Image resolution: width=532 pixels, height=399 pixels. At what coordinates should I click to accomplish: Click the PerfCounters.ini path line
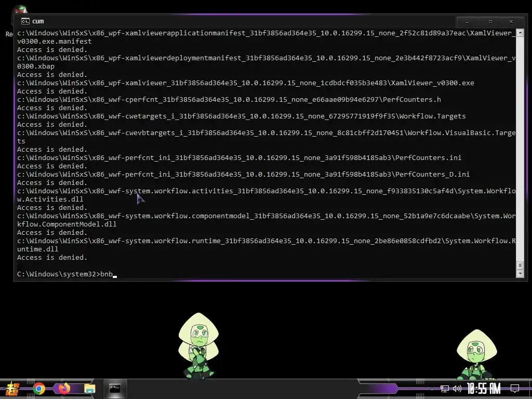pyautogui.click(x=239, y=158)
